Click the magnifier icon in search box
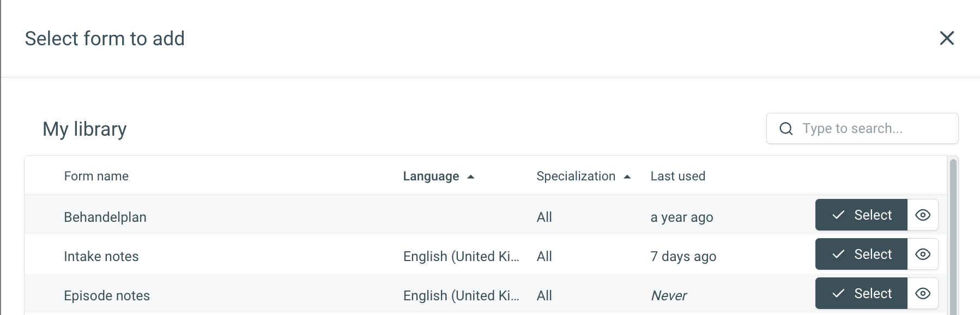 click(786, 129)
